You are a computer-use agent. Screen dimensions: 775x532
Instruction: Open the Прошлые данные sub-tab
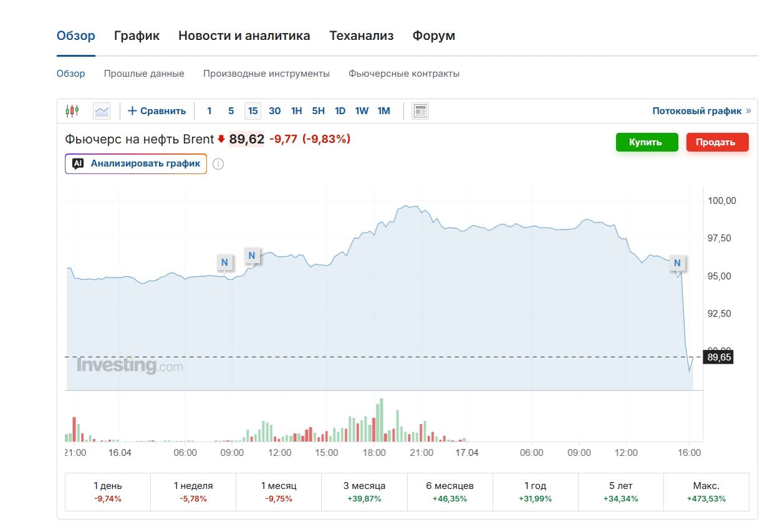144,74
